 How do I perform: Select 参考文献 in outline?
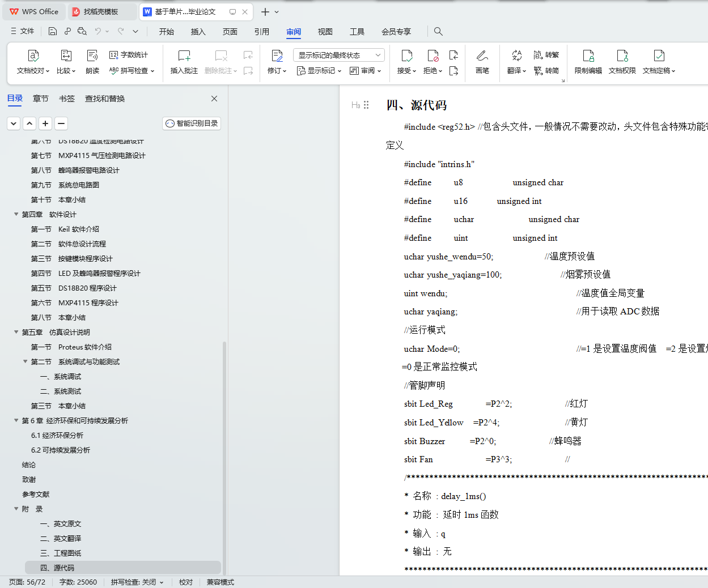pyautogui.click(x=36, y=494)
